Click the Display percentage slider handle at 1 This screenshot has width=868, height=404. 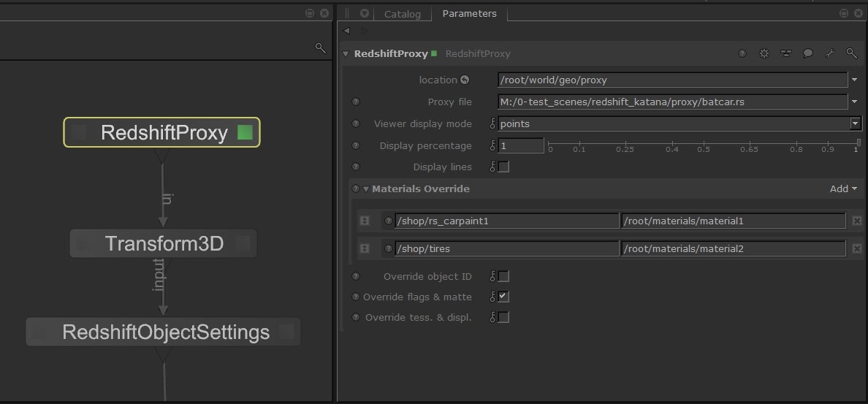pos(859,142)
